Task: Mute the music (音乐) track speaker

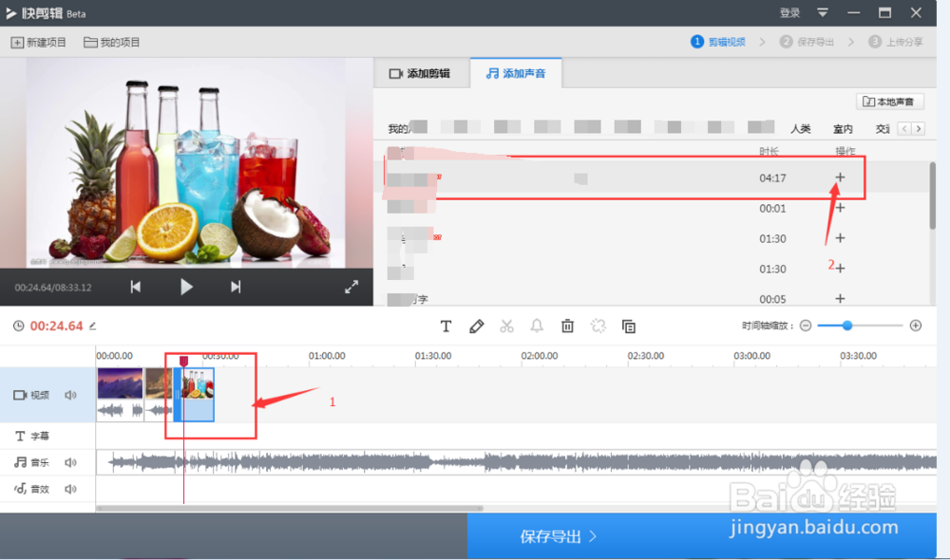Action: pos(71,462)
